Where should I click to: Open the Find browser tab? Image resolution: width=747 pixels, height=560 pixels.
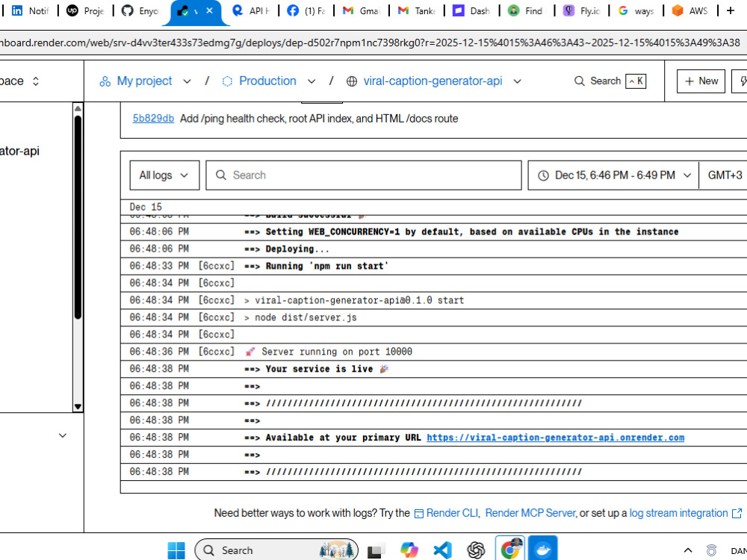pyautogui.click(x=527, y=10)
